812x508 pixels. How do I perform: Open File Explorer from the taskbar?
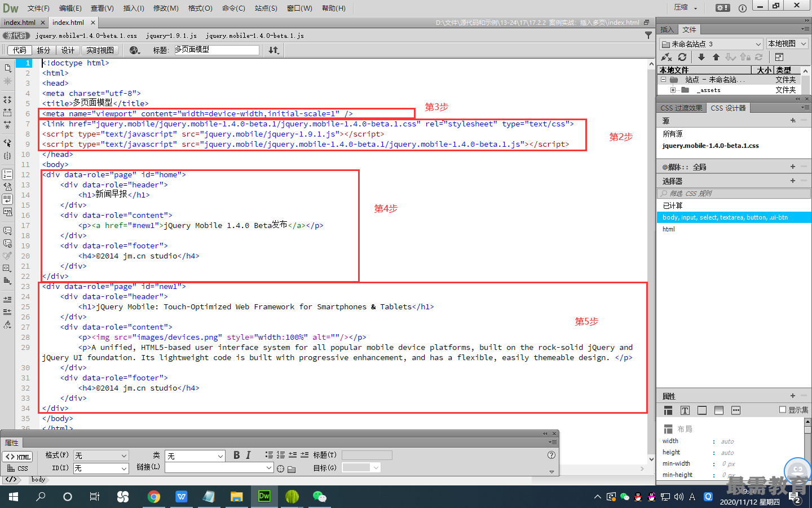(236, 497)
